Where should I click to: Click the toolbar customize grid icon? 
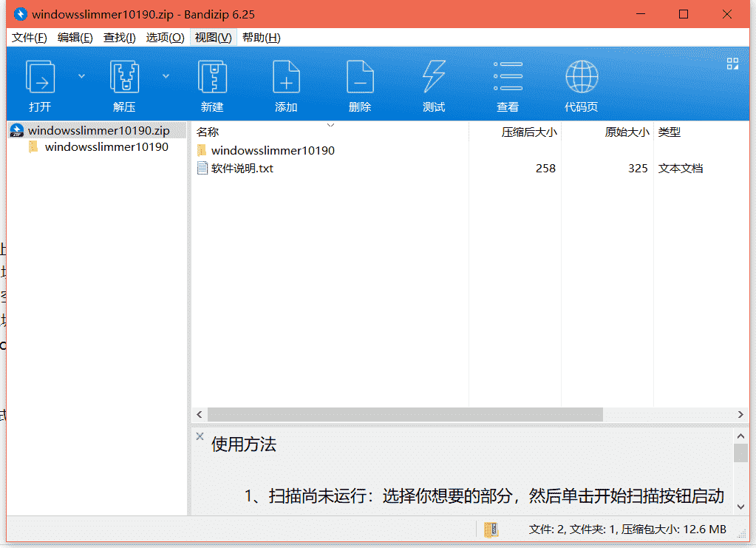click(x=732, y=64)
